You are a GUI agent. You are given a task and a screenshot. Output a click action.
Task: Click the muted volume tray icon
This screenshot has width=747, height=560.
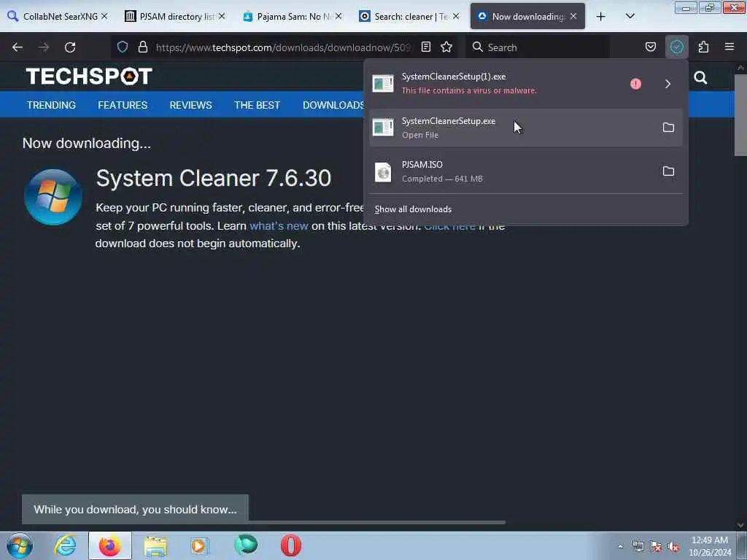pyautogui.click(x=673, y=547)
